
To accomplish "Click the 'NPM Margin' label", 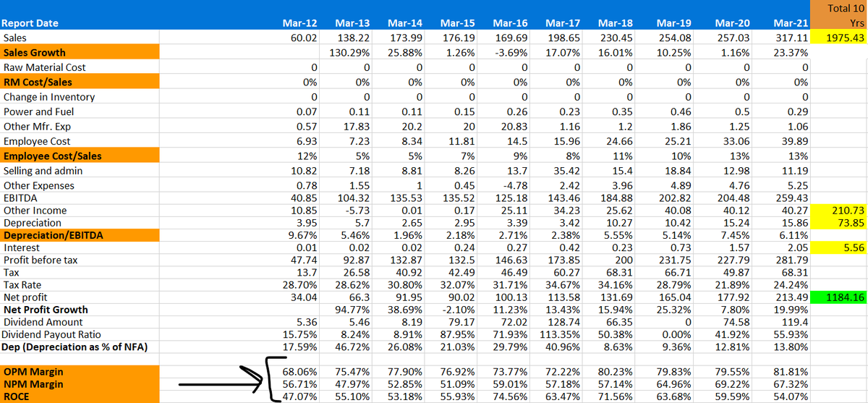I will click(34, 383).
